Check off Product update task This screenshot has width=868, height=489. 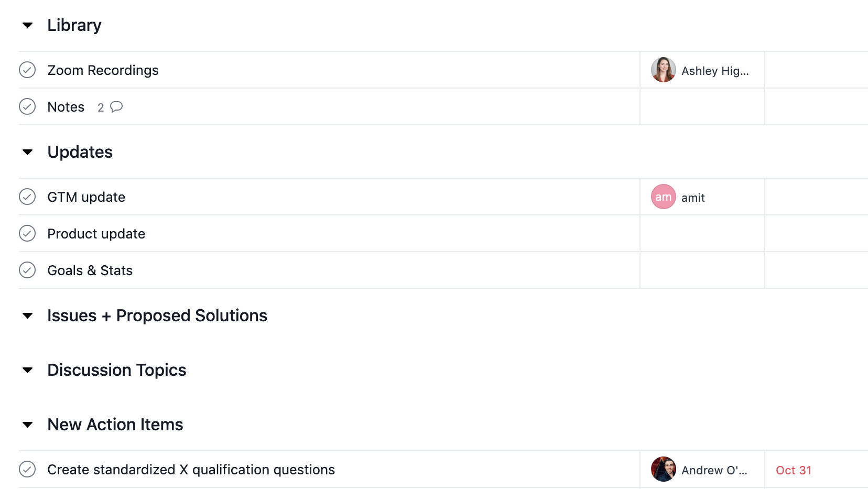point(27,234)
